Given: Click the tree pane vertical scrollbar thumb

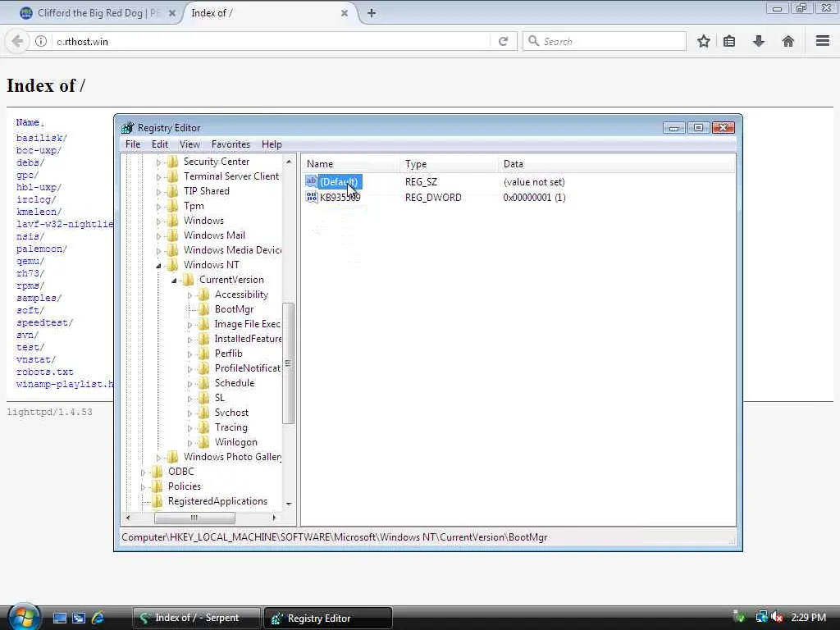Looking at the screenshot, I should pos(288,363).
